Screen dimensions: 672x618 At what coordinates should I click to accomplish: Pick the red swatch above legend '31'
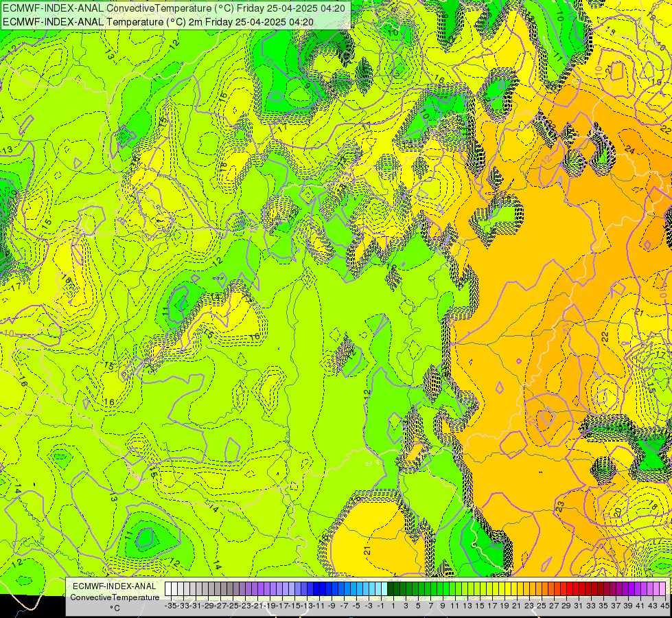pyautogui.click(x=576, y=589)
